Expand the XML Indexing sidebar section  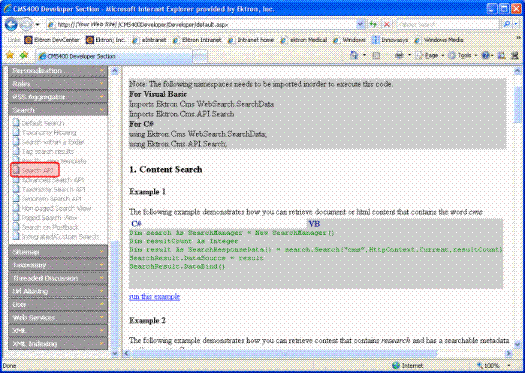click(x=58, y=344)
